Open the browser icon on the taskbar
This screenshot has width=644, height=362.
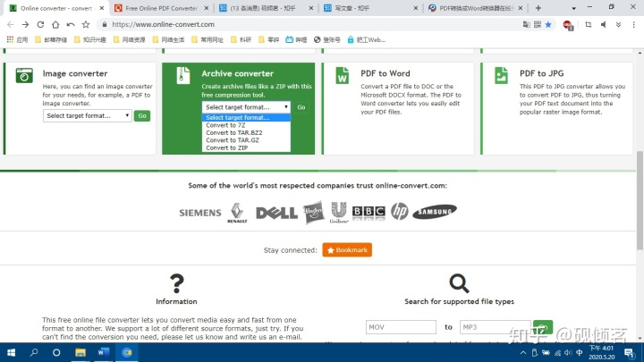(127, 352)
